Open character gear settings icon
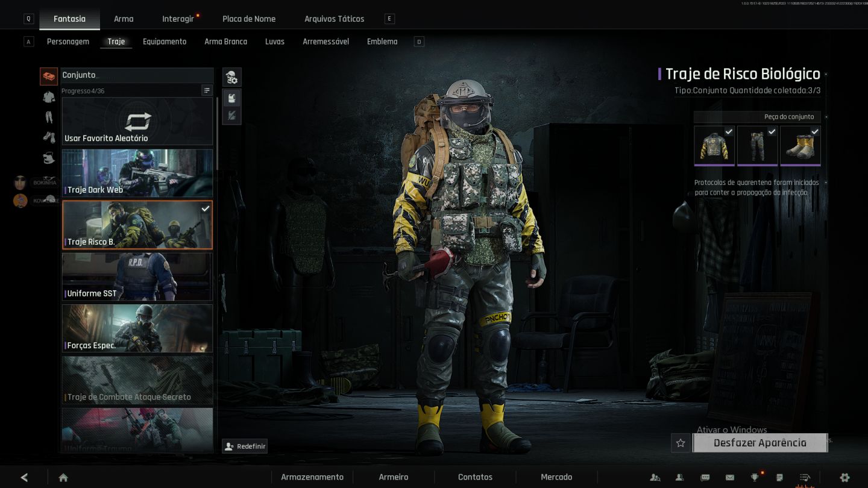This screenshot has width=868, height=488. (232, 77)
